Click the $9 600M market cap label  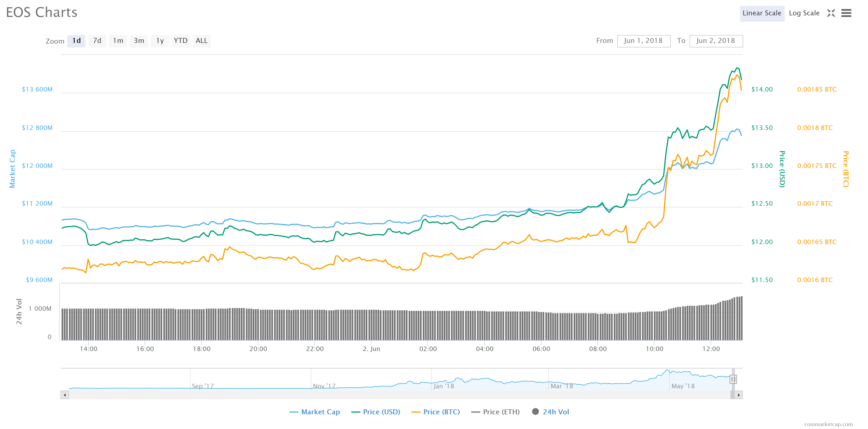[39, 280]
